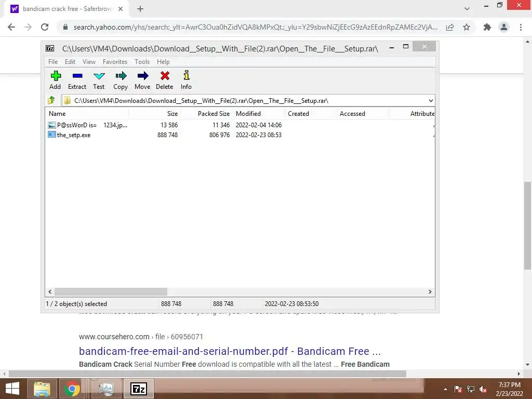Open File Explorer from the taskbar
Viewport: 532px width, 399px height.
click(42, 389)
